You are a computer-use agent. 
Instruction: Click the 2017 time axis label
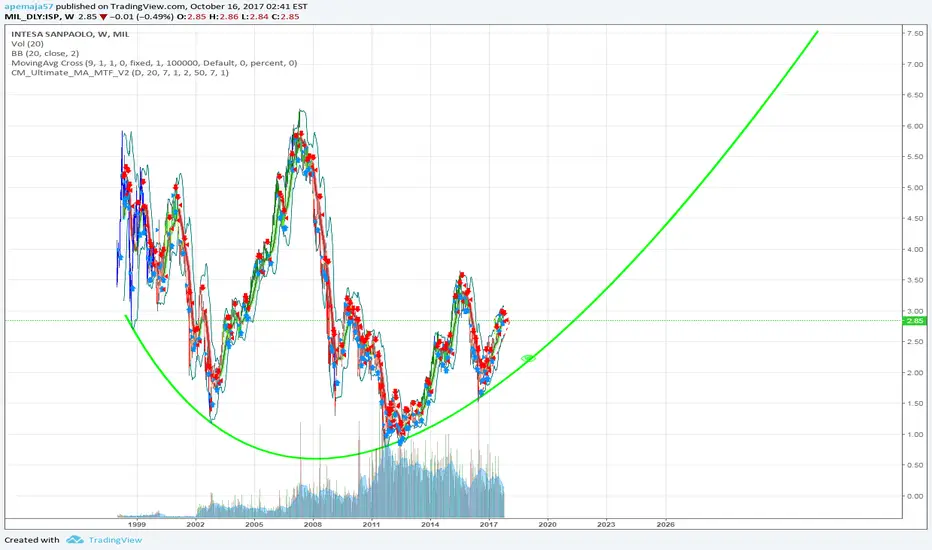489,524
